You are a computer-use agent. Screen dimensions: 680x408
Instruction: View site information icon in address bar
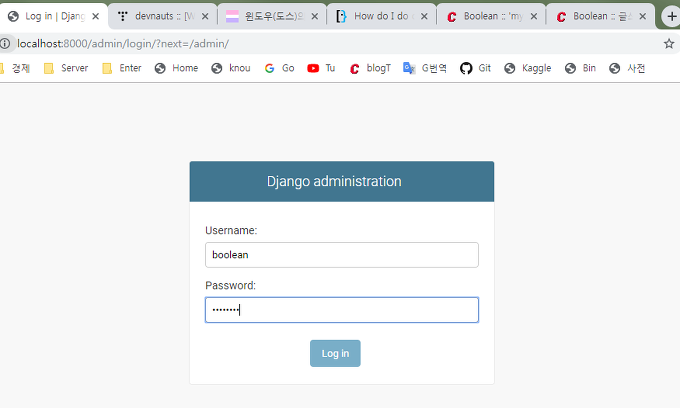[5, 43]
